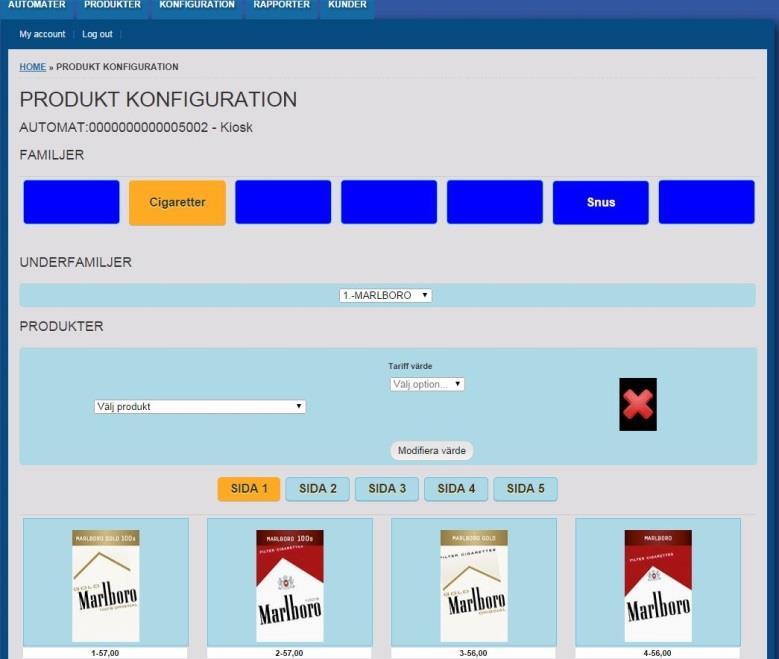Viewport: 779px width, 659px height.
Task: Go to My account
Action: (x=42, y=34)
